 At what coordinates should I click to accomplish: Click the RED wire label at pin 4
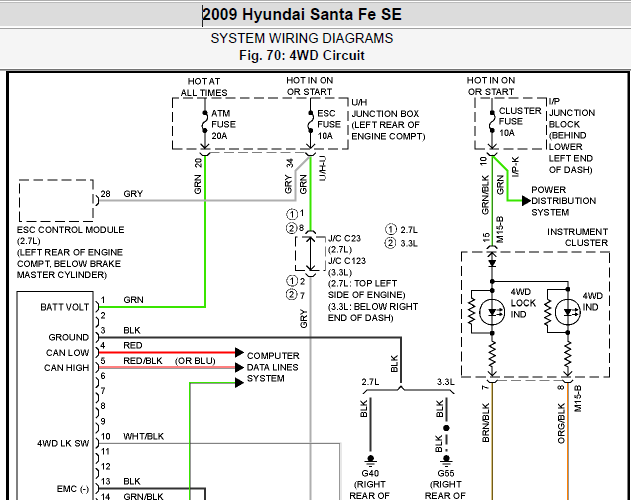tap(132, 345)
